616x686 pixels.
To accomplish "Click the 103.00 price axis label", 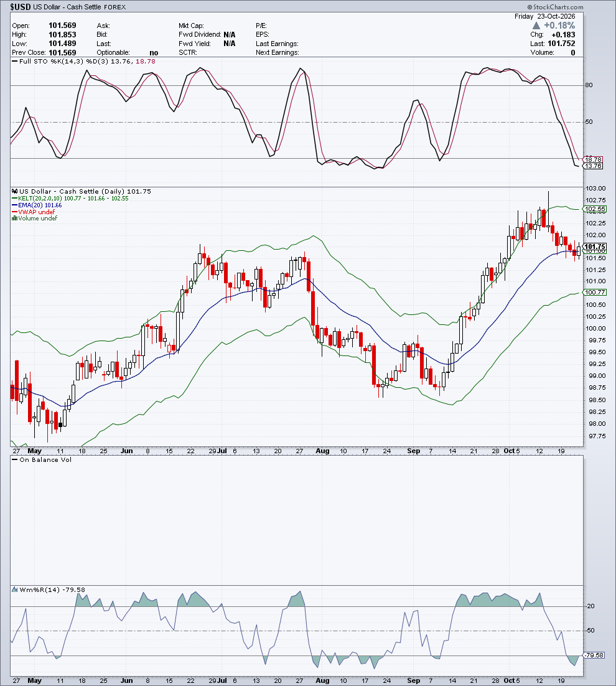I will pyautogui.click(x=597, y=189).
